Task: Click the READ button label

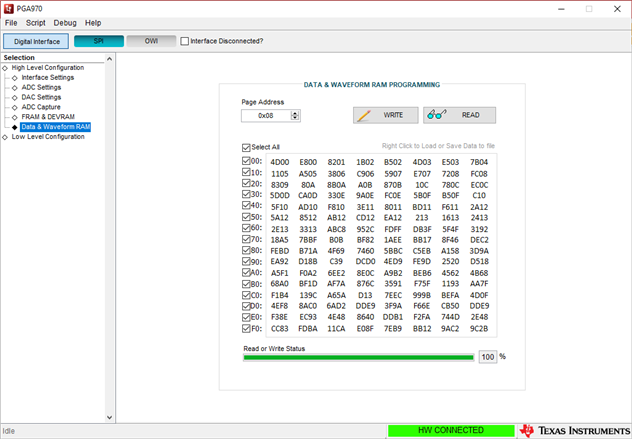Action: (x=470, y=115)
